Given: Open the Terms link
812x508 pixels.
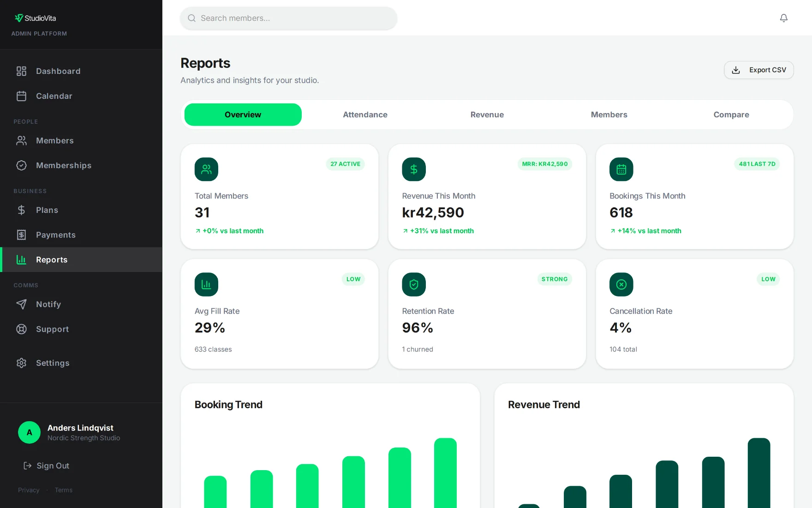Looking at the screenshot, I should [x=64, y=490].
